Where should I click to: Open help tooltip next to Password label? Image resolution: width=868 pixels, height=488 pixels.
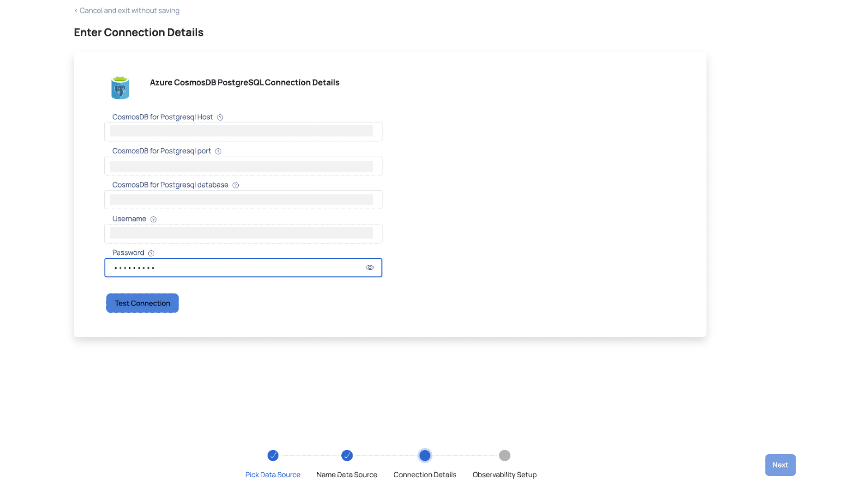point(151,253)
